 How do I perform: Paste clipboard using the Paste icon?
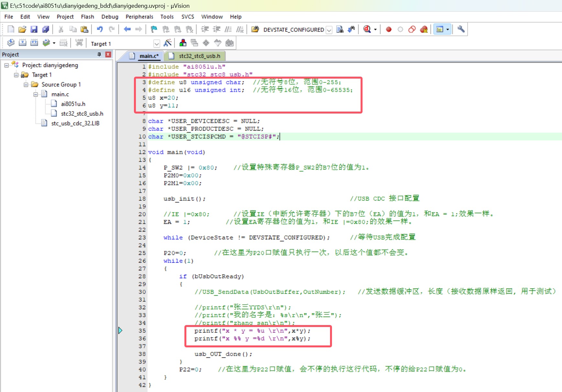tap(84, 29)
